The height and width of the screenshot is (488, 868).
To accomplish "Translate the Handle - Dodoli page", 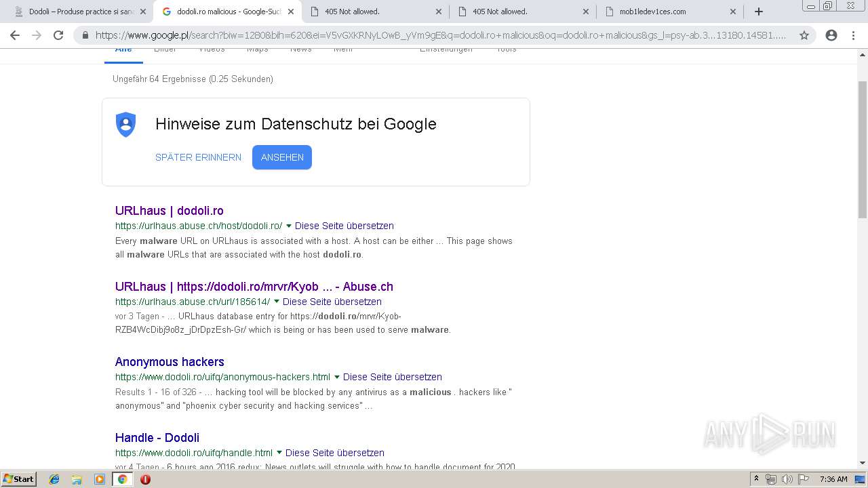I will [335, 453].
